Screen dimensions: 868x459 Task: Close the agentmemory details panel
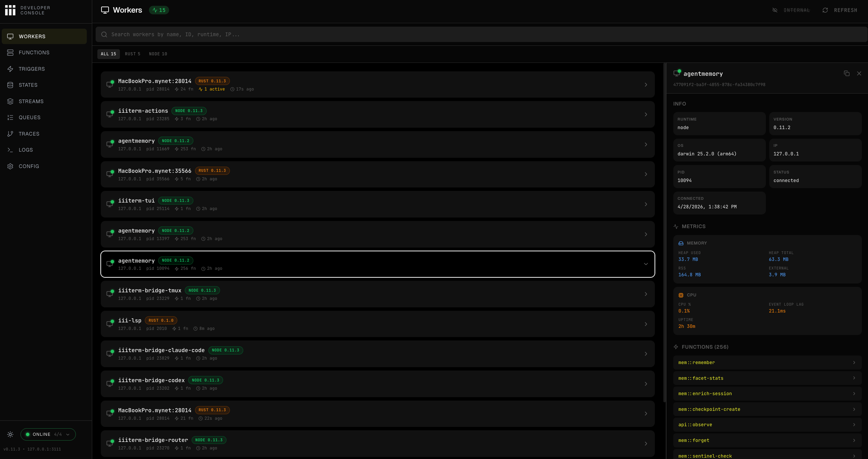click(x=859, y=74)
